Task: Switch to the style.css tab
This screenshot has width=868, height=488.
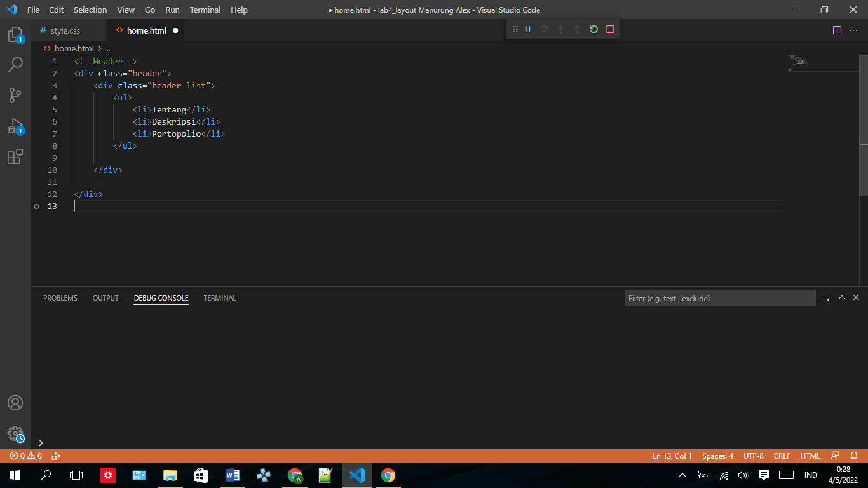Action: pos(66,30)
